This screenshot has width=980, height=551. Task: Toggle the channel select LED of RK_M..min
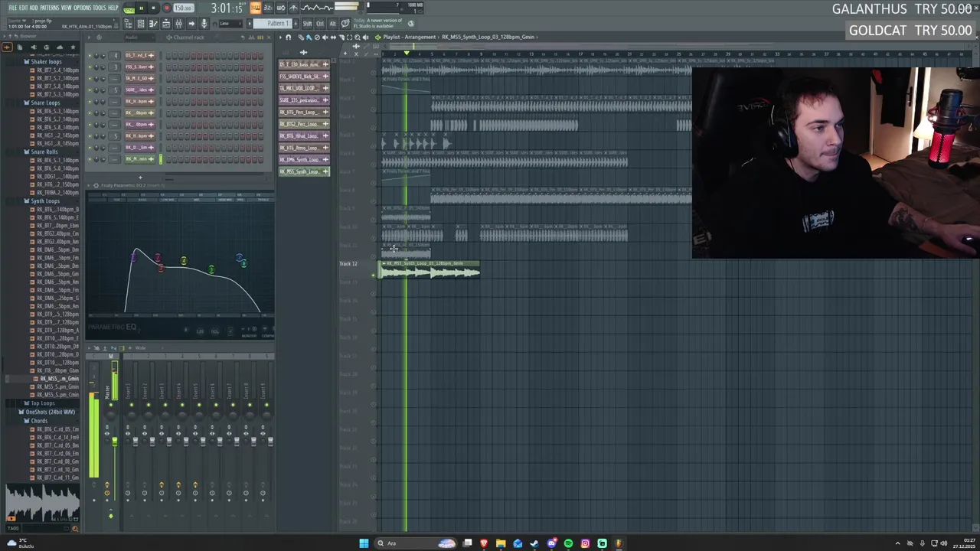click(161, 159)
